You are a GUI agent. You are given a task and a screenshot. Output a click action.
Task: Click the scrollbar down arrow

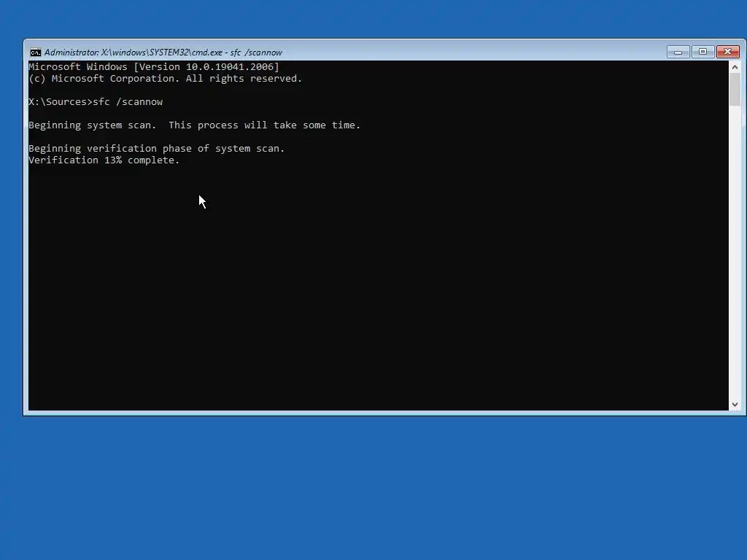tap(735, 404)
